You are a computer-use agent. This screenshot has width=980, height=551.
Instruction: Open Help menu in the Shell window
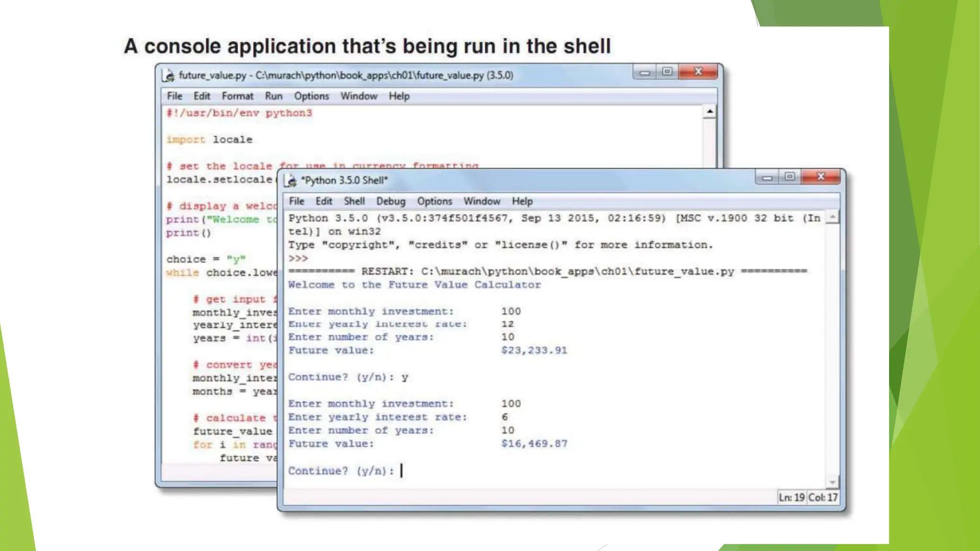pos(522,201)
